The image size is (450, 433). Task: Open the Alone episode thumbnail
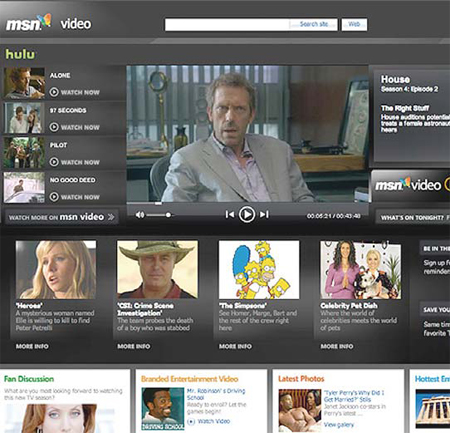pyautogui.click(x=24, y=83)
